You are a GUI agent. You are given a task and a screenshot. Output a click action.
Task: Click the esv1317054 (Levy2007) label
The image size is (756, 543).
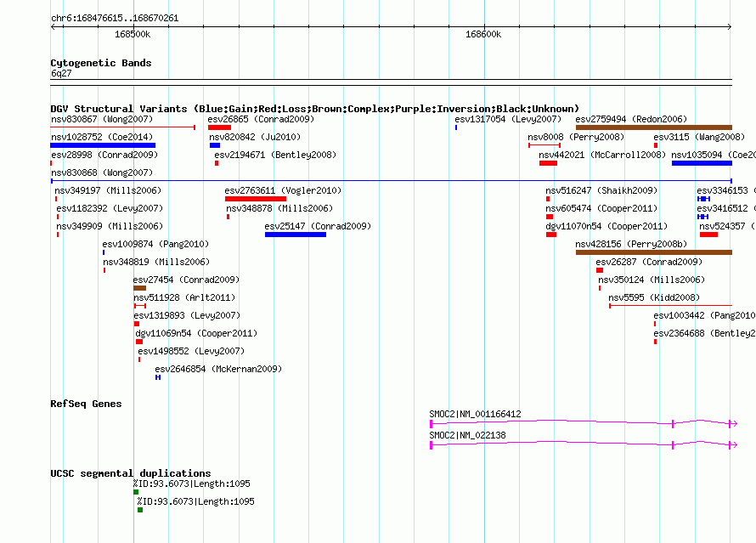(x=508, y=119)
